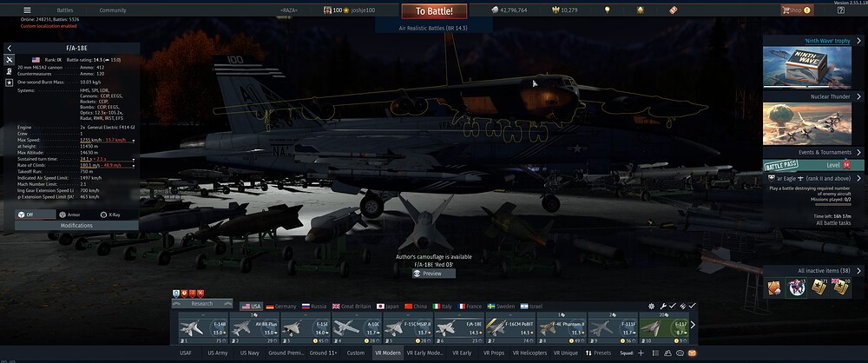868x363 pixels.
Task: Click the gear icon above the vehicle slots
Action: [652, 306]
